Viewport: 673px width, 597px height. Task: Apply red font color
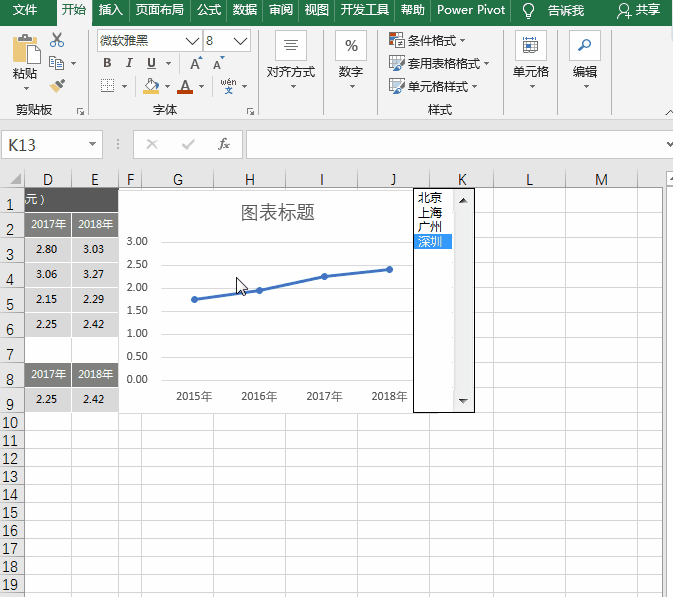pyautogui.click(x=185, y=86)
